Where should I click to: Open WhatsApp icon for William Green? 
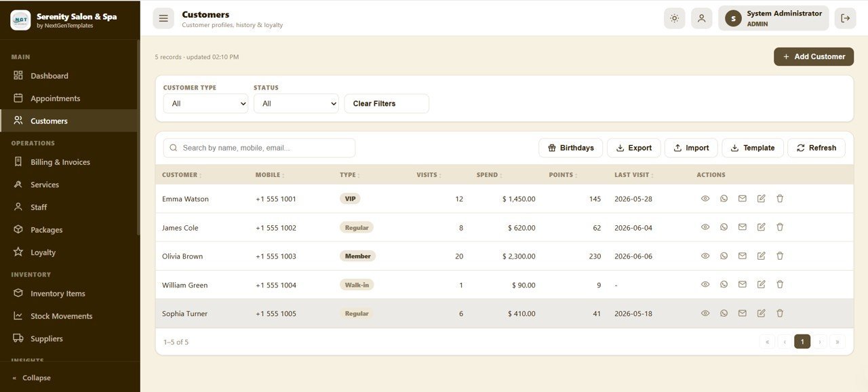click(x=724, y=285)
